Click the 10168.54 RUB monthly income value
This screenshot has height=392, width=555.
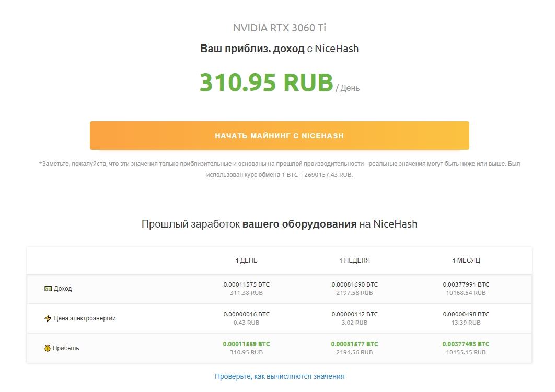click(x=466, y=293)
